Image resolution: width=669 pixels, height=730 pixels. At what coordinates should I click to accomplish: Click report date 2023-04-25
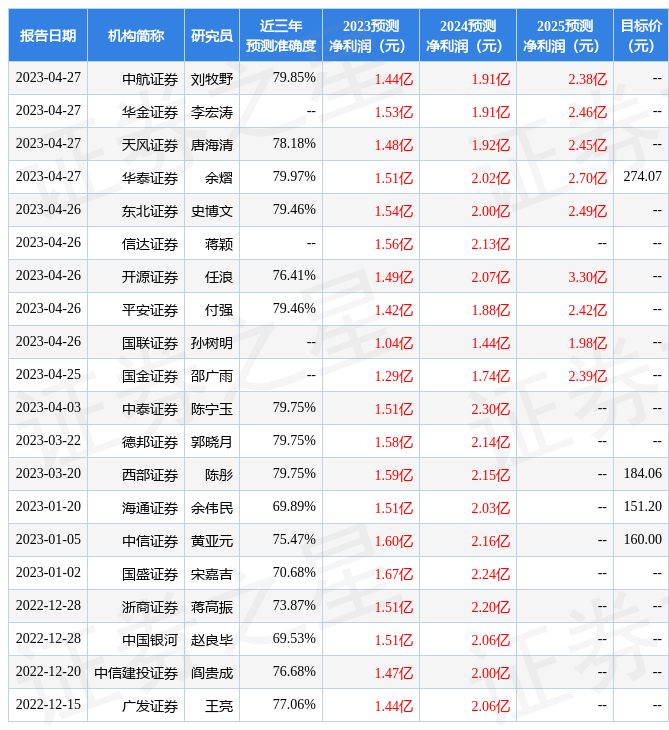(48, 375)
